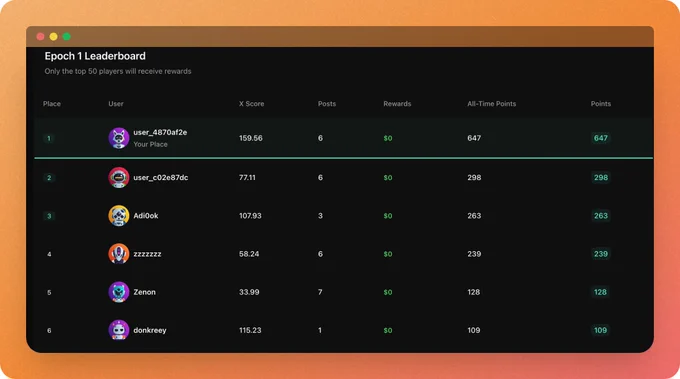Image resolution: width=680 pixels, height=379 pixels.
Task: Click the red close window button
Action: tap(40, 36)
